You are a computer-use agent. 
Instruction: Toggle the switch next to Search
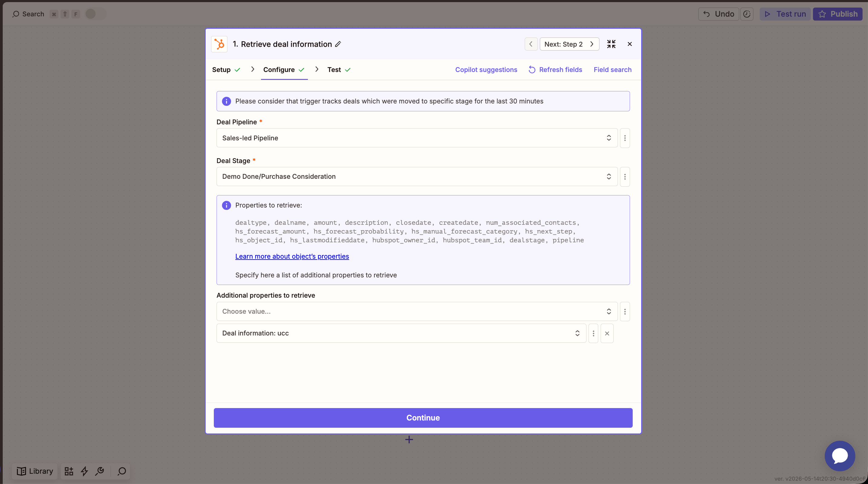[x=95, y=14]
